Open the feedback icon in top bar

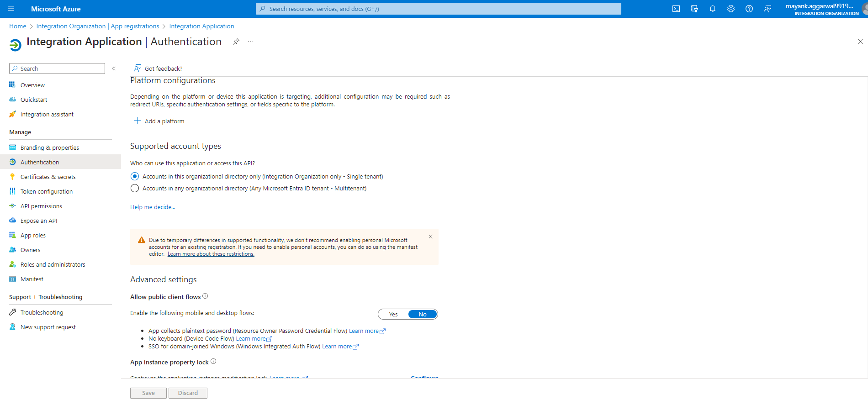(x=767, y=9)
